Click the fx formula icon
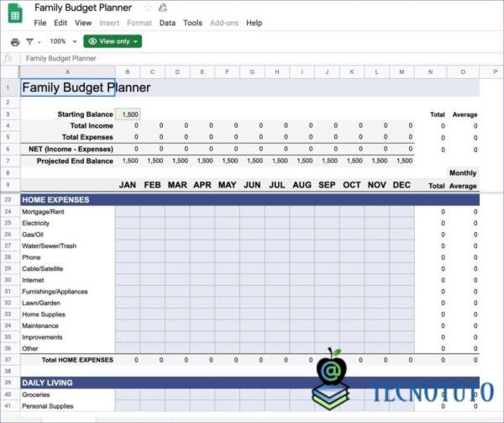Viewport: 504px width, 423px height. (8, 59)
